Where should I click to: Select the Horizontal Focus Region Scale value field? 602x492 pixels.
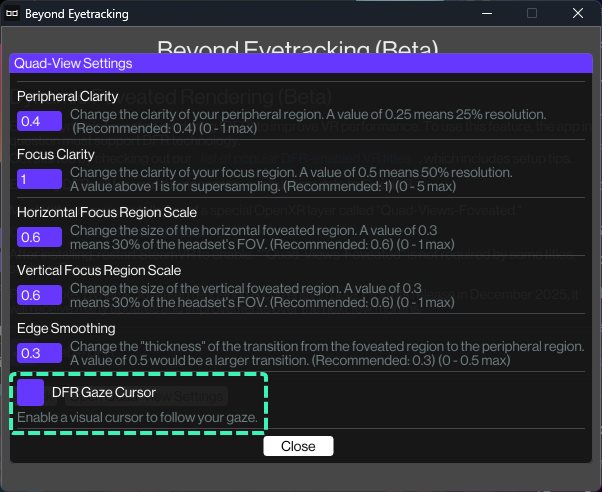coord(39,237)
